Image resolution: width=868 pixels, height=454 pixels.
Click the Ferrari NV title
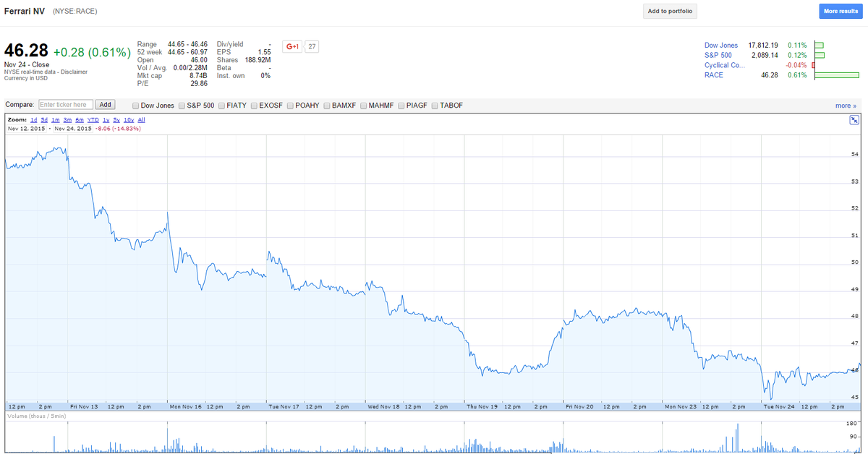click(24, 12)
